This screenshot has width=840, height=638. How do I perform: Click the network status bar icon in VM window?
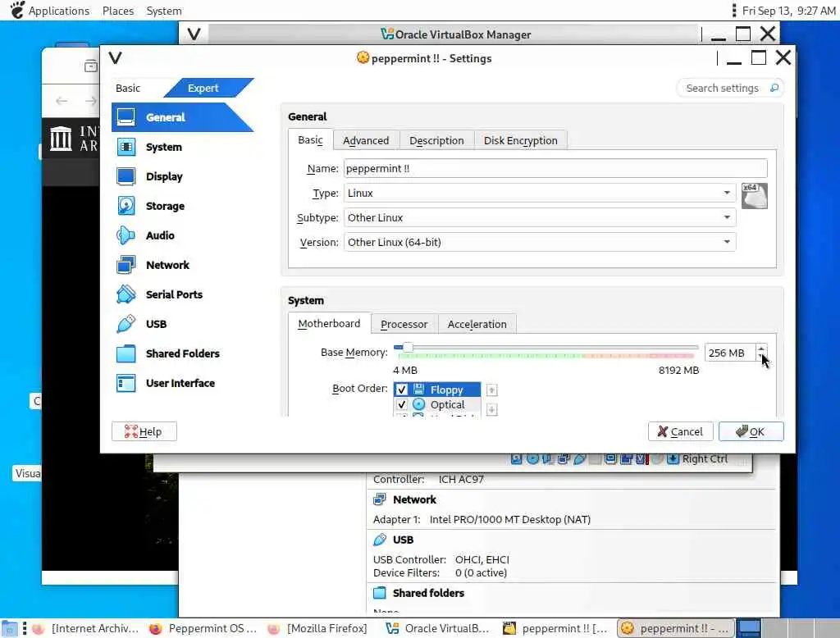(x=564, y=459)
